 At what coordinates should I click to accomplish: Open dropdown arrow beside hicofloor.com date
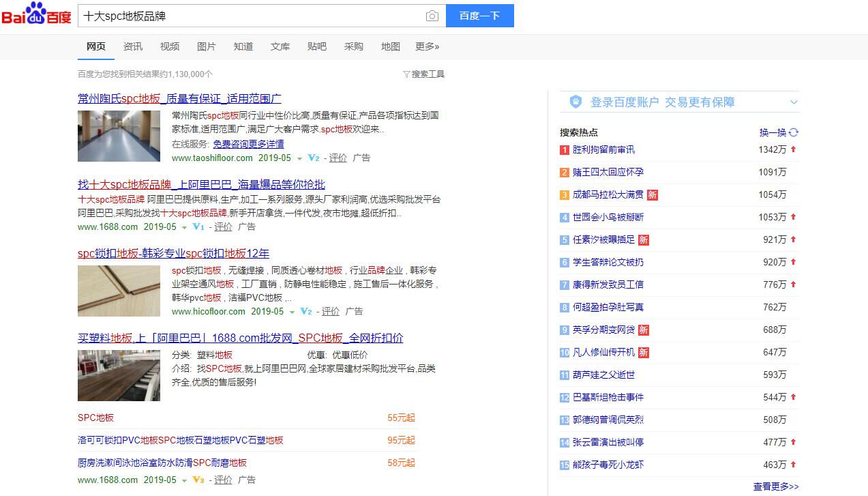click(292, 312)
